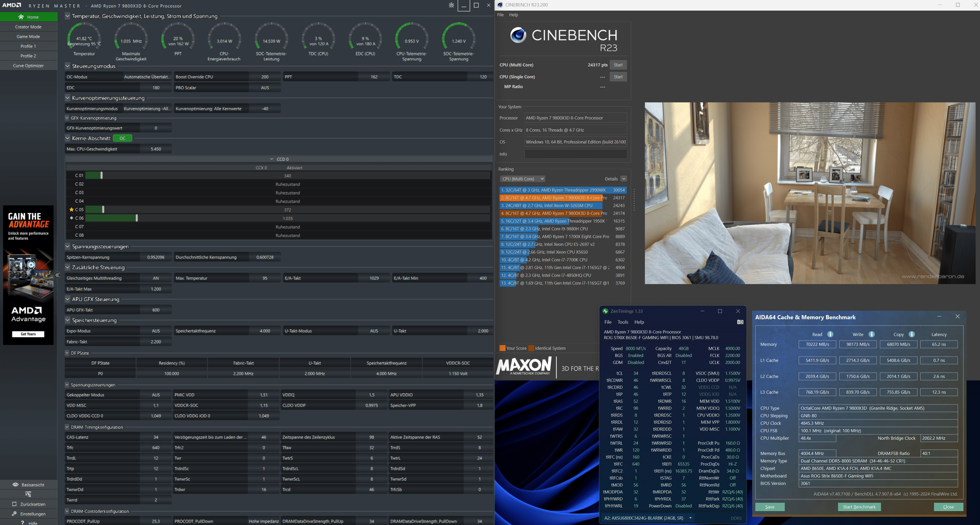Click Start Benchmark in AIDA64

[x=859, y=507]
